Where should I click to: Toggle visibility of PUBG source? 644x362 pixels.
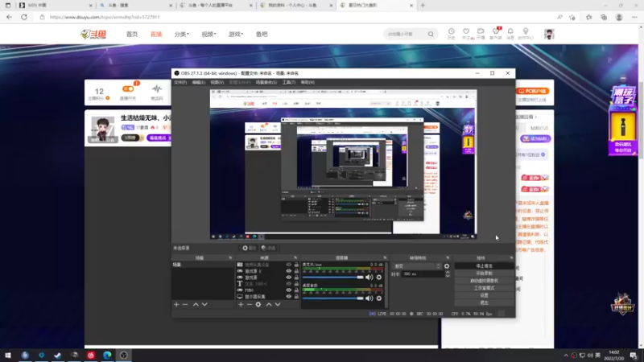(289, 290)
